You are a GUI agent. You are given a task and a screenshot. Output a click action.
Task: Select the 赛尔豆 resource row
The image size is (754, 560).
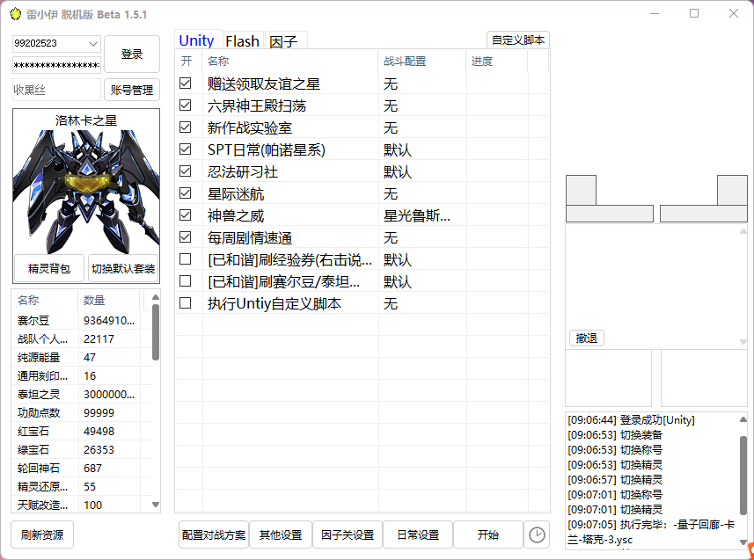pyautogui.click(x=82, y=321)
